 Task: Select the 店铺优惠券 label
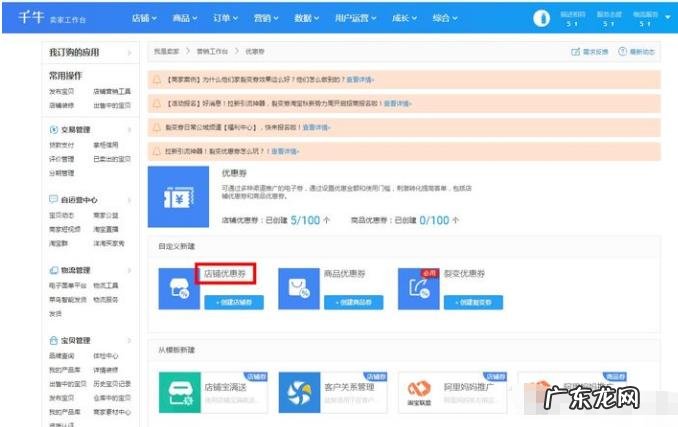(225, 274)
